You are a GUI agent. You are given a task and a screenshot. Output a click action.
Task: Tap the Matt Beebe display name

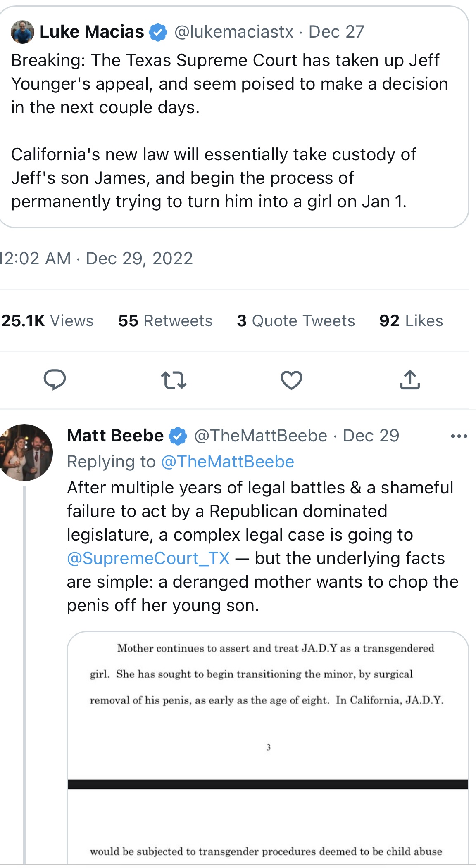tap(115, 436)
